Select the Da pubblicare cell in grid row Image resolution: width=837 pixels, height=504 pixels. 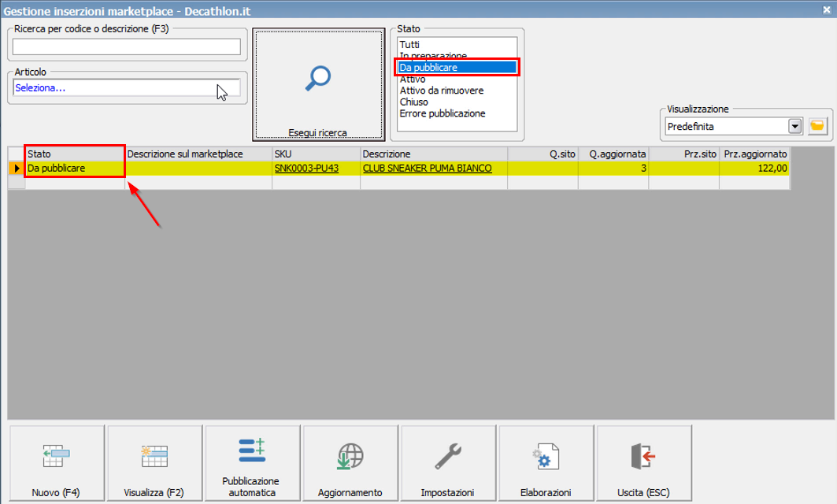point(75,169)
